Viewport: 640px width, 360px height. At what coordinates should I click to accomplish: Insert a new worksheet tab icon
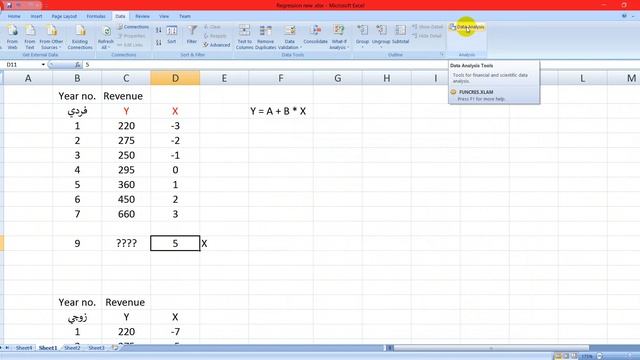coord(115,348)
